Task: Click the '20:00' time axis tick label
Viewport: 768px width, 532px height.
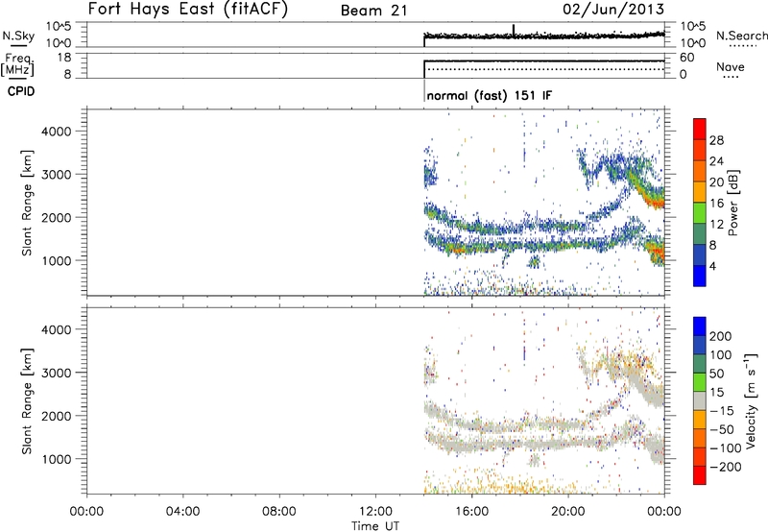Action: click(568, 512)
